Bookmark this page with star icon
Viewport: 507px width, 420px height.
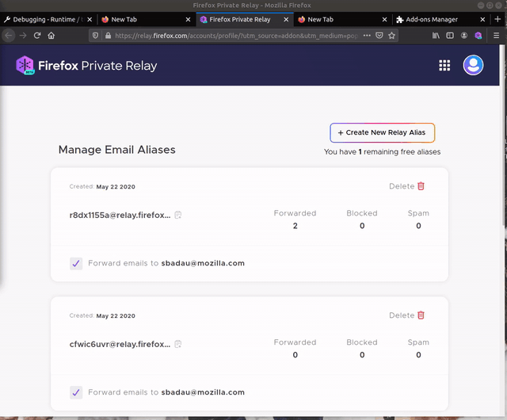tap(391, 36)
